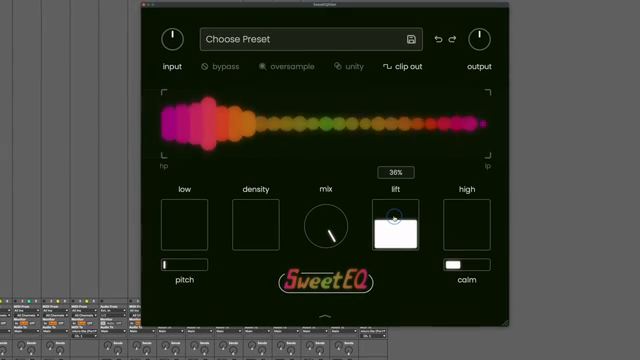Viewport: 640px width, 360px height.
Task: Click the pitch slider bar
Action: coord(184,265)
